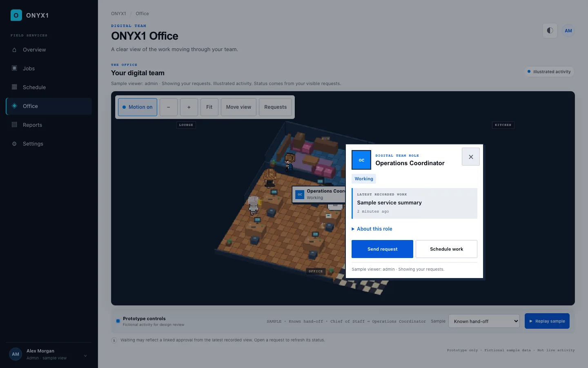Image resolution: width=588 pixels, height=368 pixels.
Task: Click the Office room label on map
Action: pyautogui.click(x=316, y=272)
